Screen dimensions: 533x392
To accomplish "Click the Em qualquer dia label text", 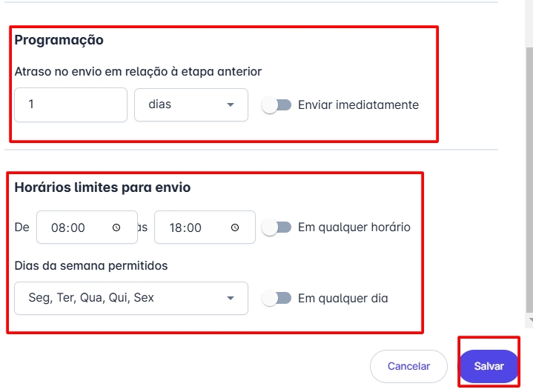I will (342, 299).
